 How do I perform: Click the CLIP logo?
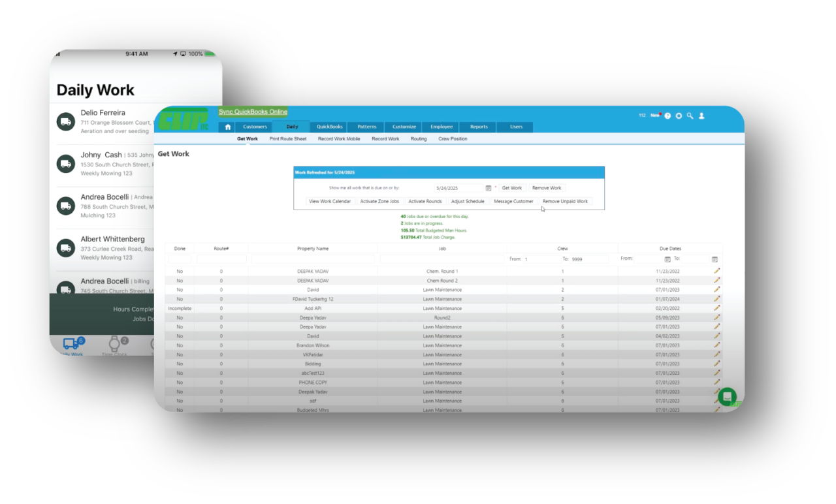[184, 118]
